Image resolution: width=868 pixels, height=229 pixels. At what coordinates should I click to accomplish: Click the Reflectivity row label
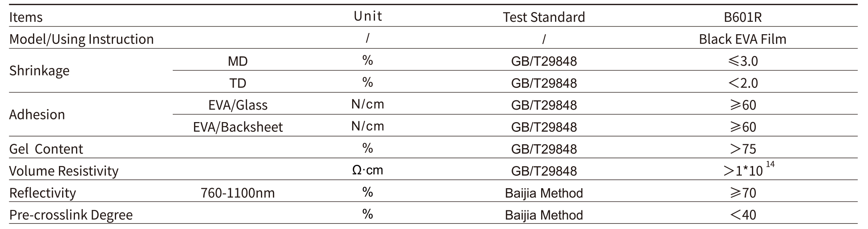click(42, 193)
